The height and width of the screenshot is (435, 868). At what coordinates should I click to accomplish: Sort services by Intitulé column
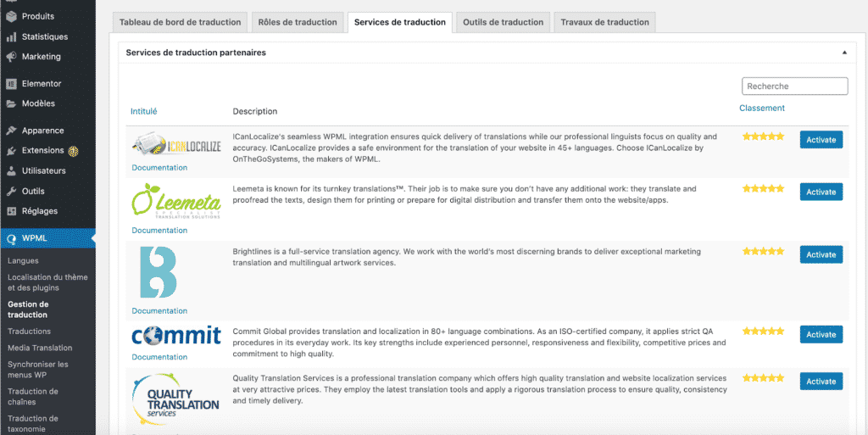[x=144, y=111]
